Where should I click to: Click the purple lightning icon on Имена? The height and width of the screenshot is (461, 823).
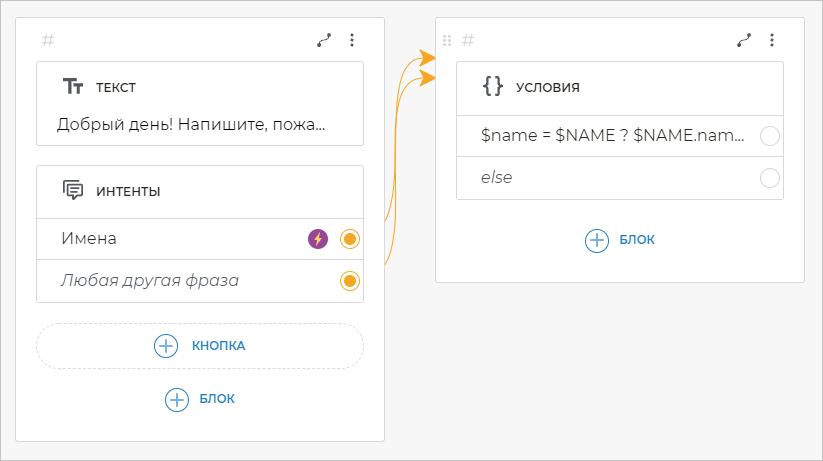318,239
